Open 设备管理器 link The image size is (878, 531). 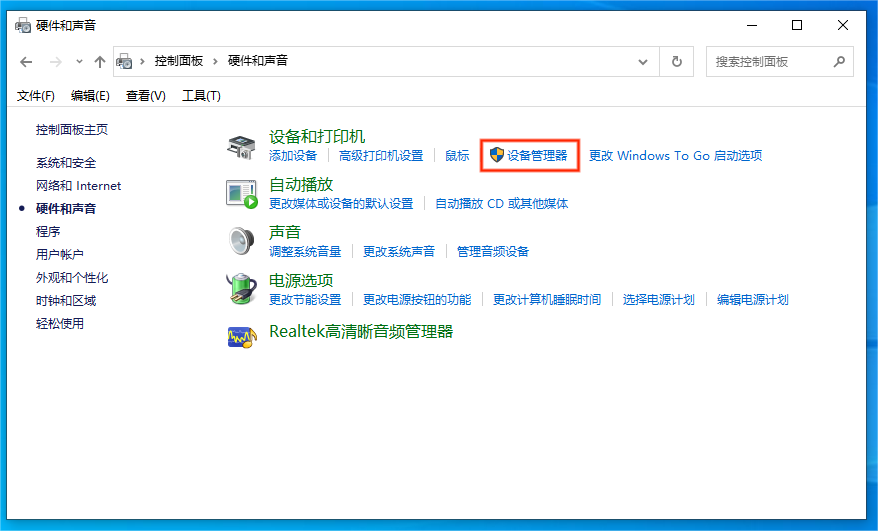[537, 156]
